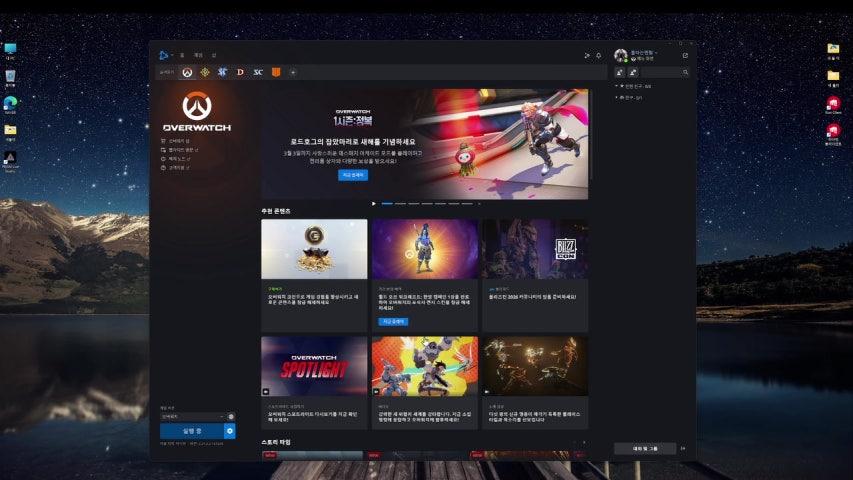Screen dimensions: 853x480
Task: Click the add friend icon
Action: [620, 72]
